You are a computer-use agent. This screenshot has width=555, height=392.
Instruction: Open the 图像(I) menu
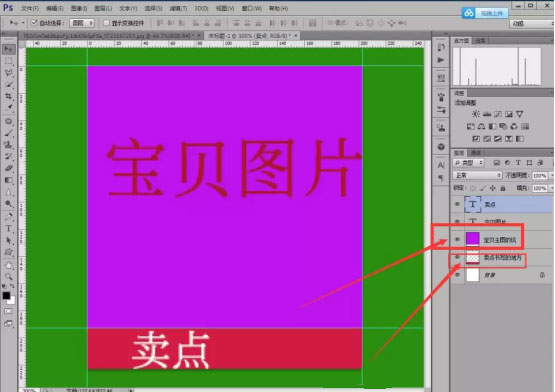tap(79, 8)
